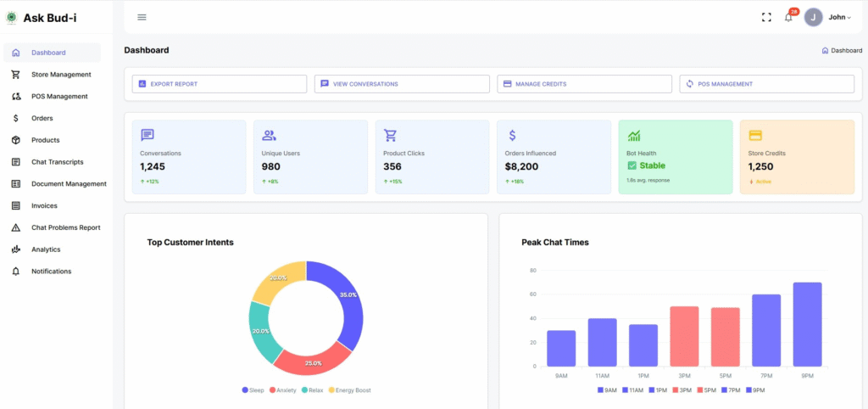Open Store Management in sidebar

click(x=60, y=75)
